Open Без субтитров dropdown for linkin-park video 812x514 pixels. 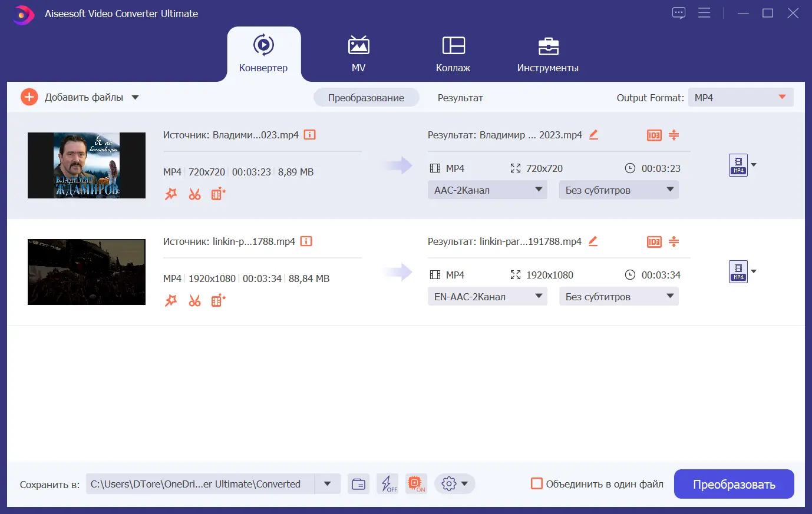618,296
